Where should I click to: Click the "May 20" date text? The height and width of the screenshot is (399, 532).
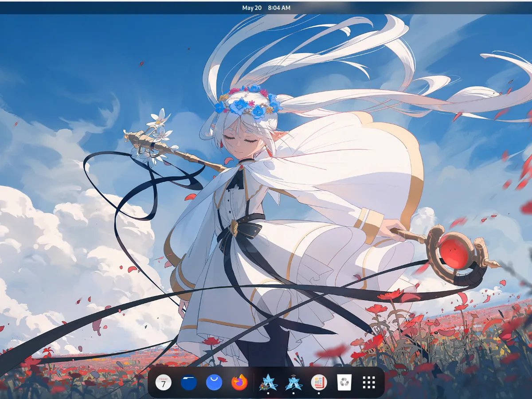252,8
